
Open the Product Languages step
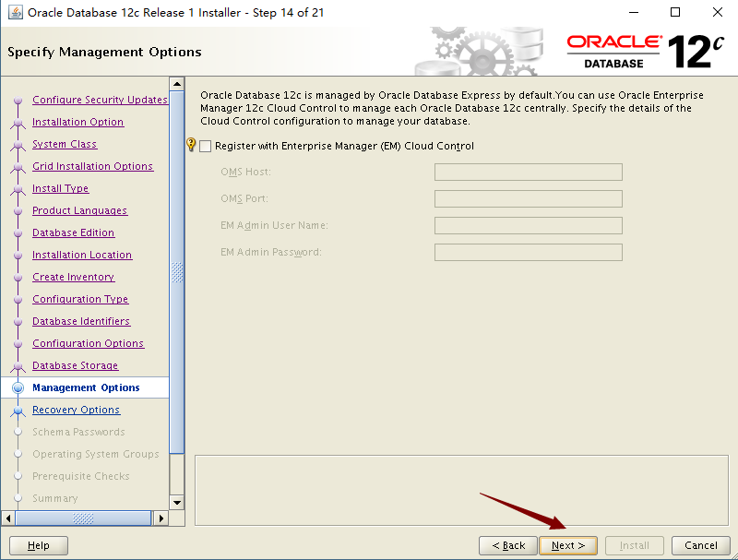pos(80,210)
